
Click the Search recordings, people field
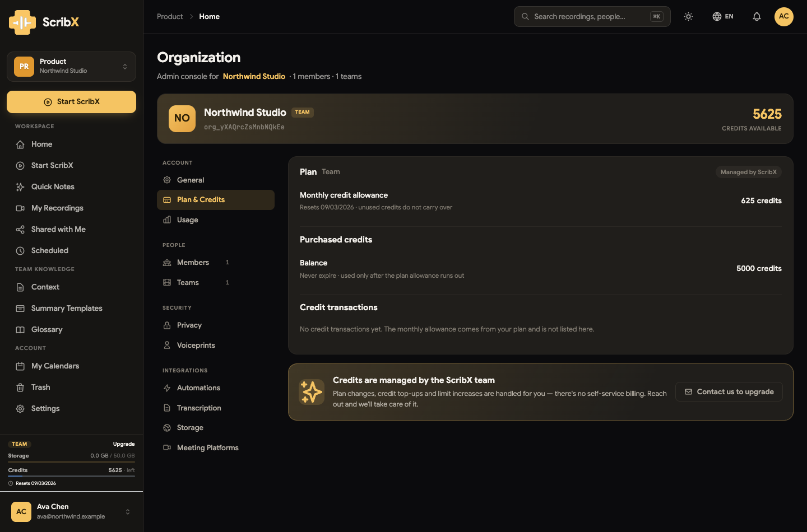[x=592, y=17]
